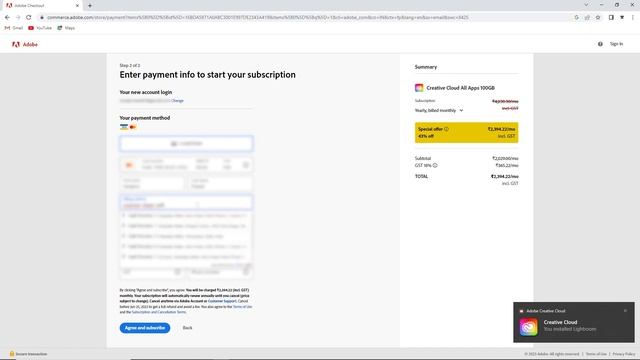This screenshot has height=360, width=640.
Task: Click the last name field
Action: [220, 183]
